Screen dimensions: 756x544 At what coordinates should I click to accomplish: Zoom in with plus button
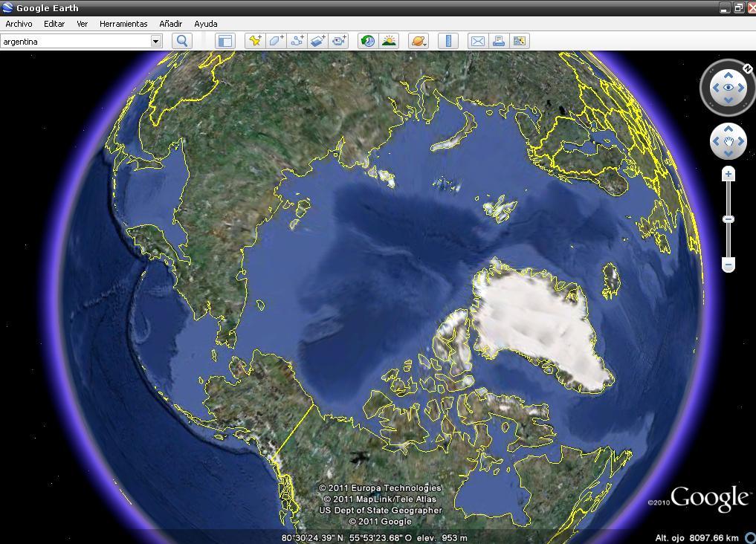[728, 174]
